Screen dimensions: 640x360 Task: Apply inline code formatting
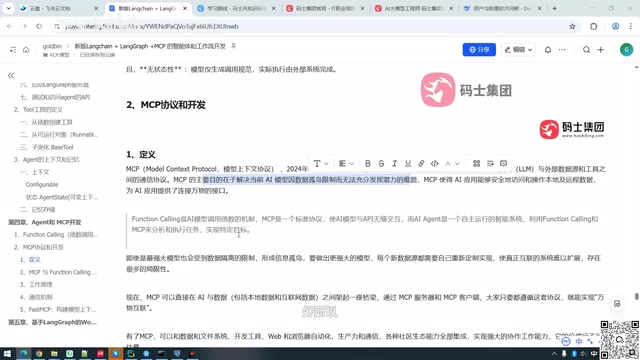coord(435,164)
